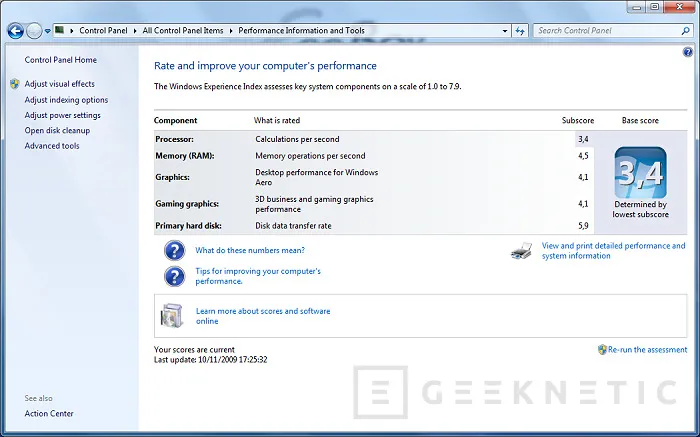Click the Subscore column header
The height and width of the screenshot is (437, 700).
pos(578,121)
